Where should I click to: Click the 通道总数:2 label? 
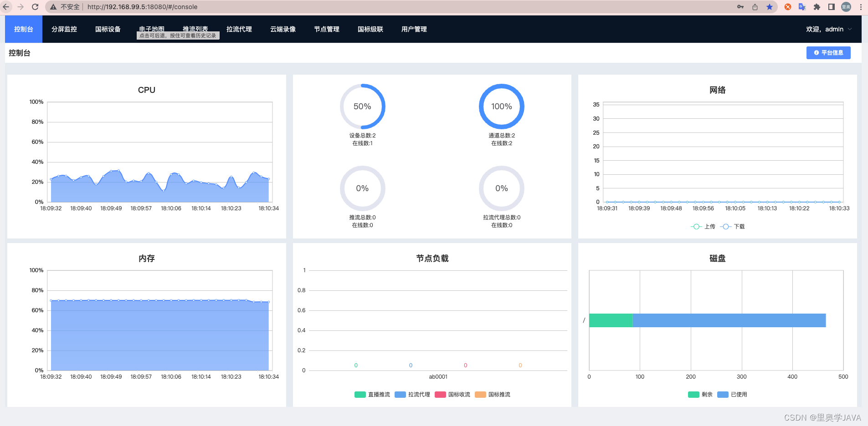502,136
